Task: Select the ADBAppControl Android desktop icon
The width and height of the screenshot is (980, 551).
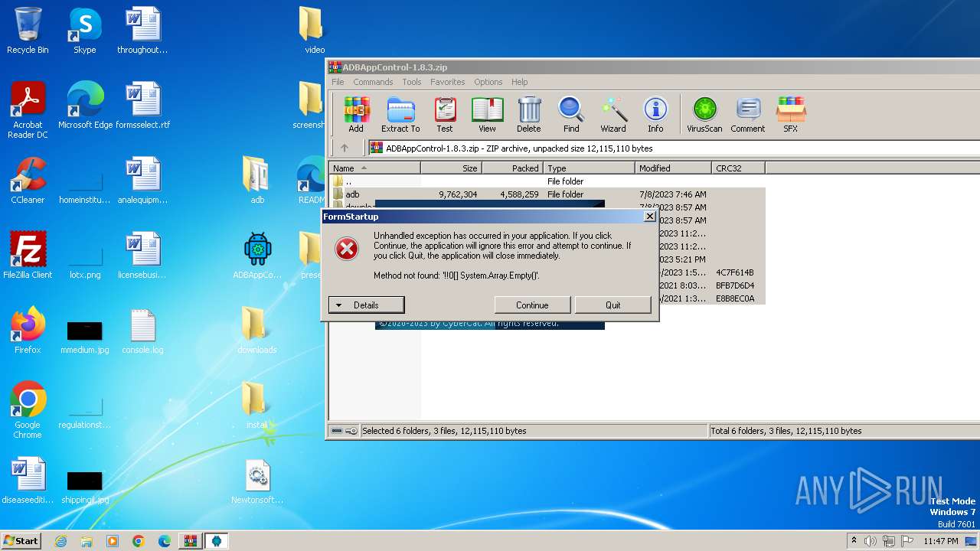Action: 257,256
